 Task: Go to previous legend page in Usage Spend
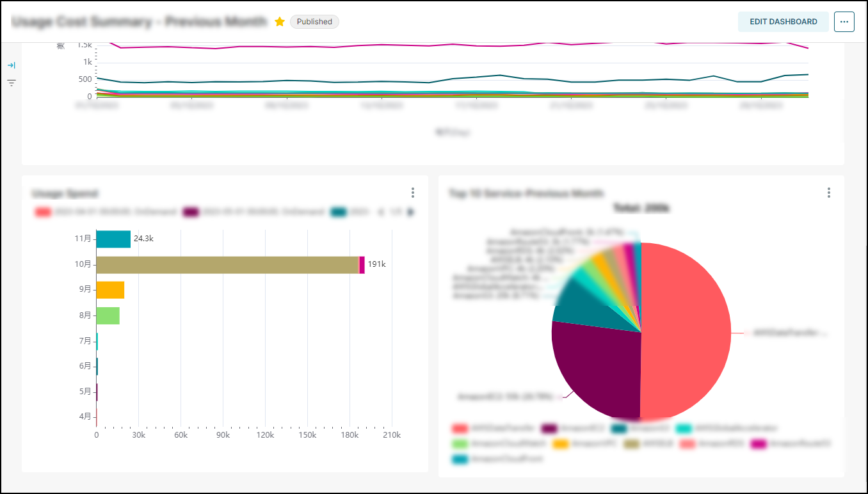[382, 212]
